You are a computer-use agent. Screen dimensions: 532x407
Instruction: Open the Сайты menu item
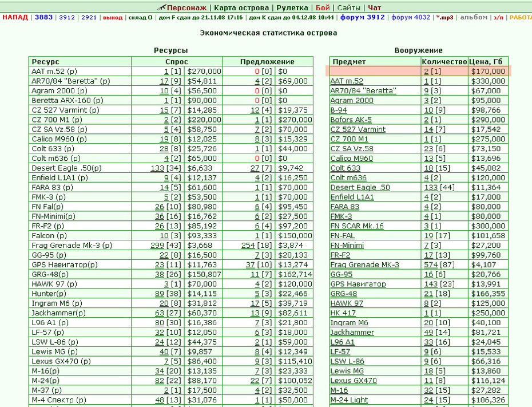[348, 8]
